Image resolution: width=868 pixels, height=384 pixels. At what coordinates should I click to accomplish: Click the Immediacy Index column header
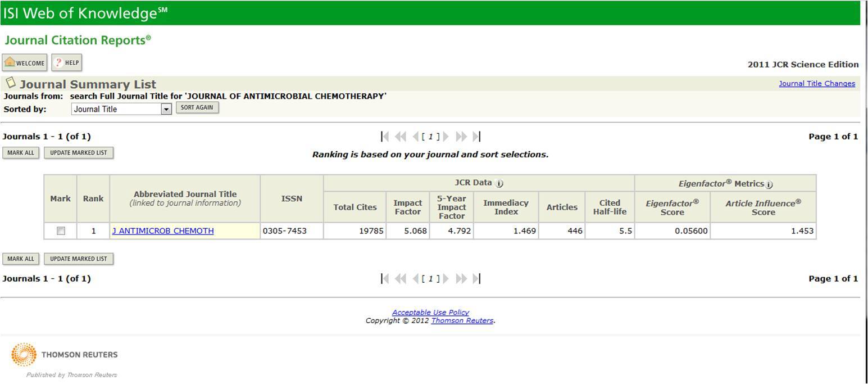click(x=506, y=207)
